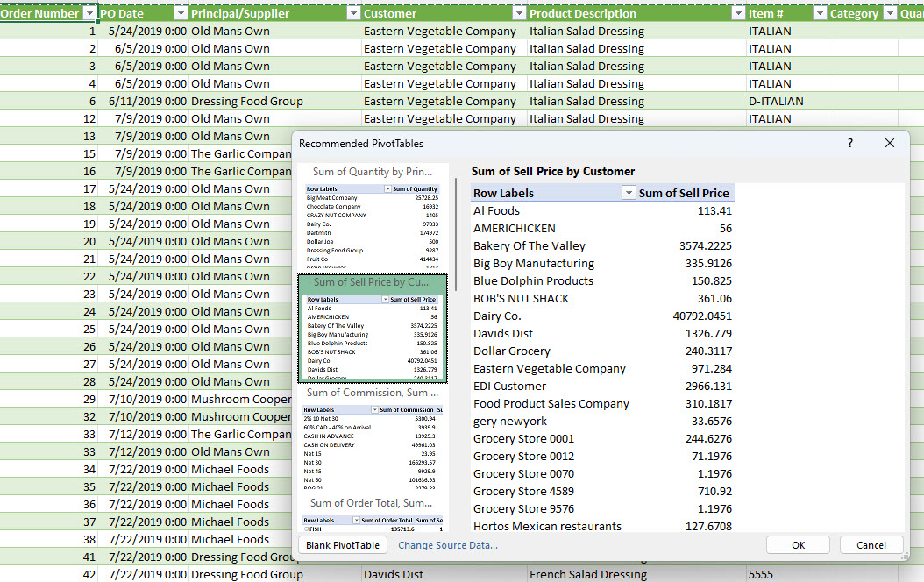Click the Blue Dolphin Products row label

(533, 281)
